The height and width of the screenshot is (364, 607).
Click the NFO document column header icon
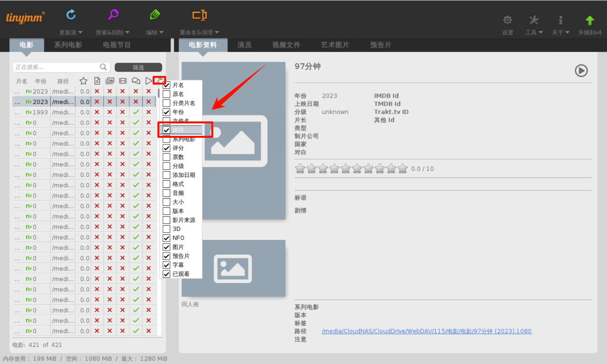coord(97,81)
